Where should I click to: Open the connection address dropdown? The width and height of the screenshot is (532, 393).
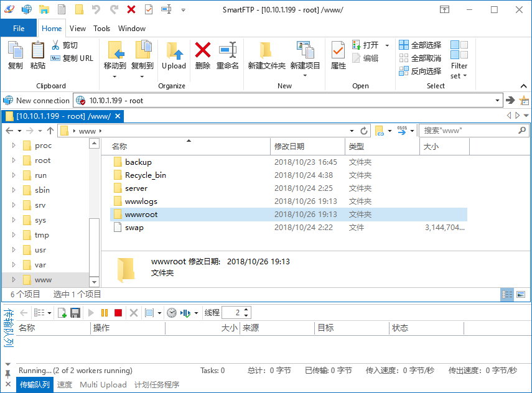tap(497, 100)
